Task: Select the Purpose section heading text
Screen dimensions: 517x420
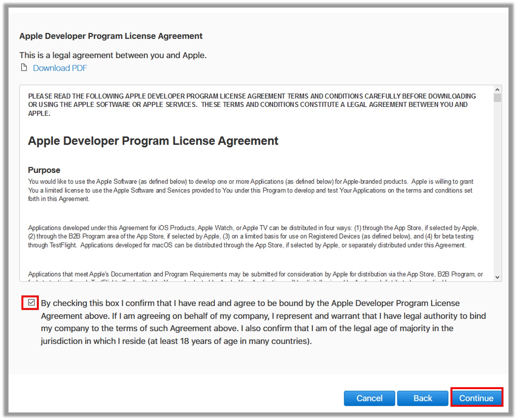Action: 44,170
